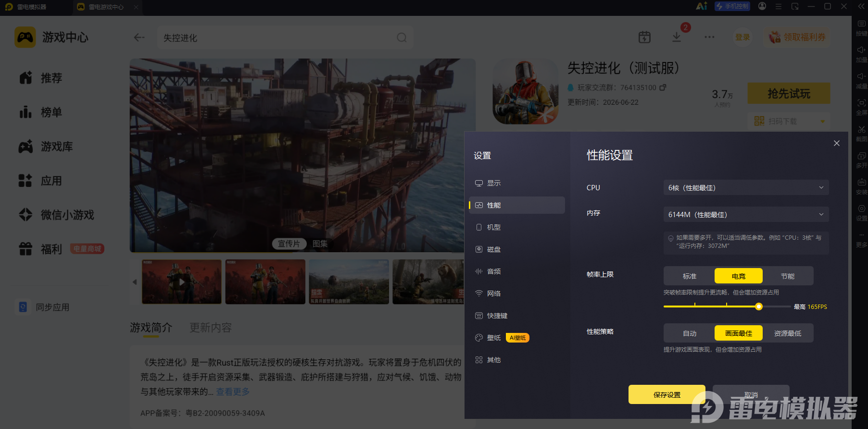Screen dimensions: 868x429
Task: Set 帧率上限 to 电竞
Action: coord(739,276)
